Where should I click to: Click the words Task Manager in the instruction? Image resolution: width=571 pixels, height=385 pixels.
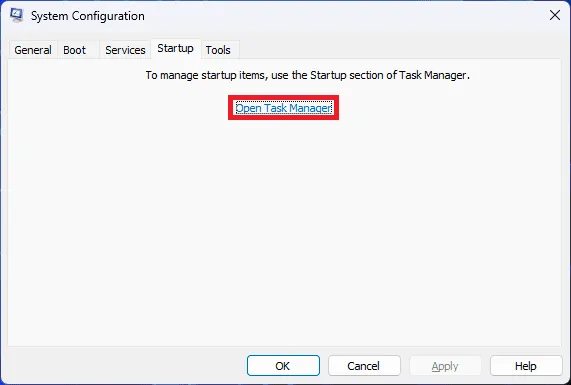coord(433,75)
